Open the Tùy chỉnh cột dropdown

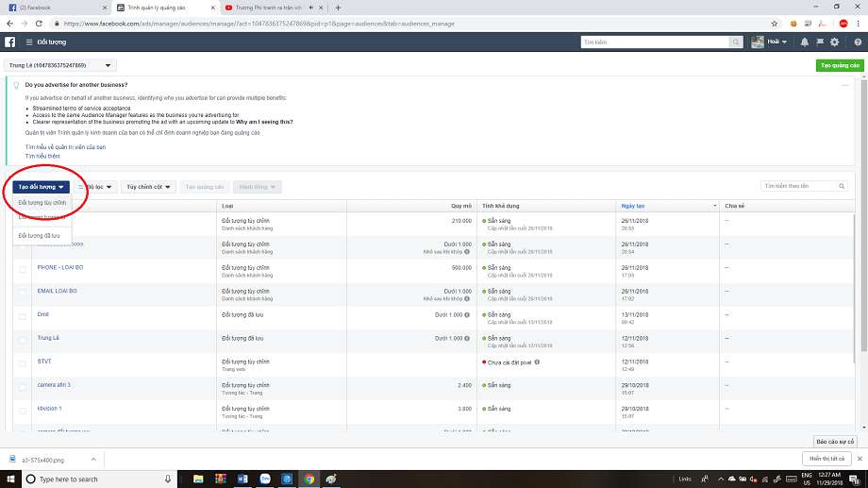(x=149, y=187)
